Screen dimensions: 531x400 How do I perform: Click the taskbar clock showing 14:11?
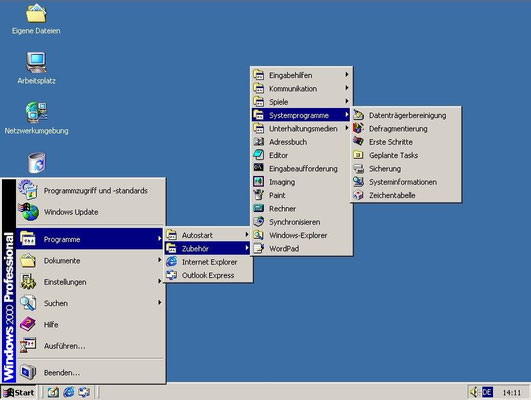click(x=511, y=393)
